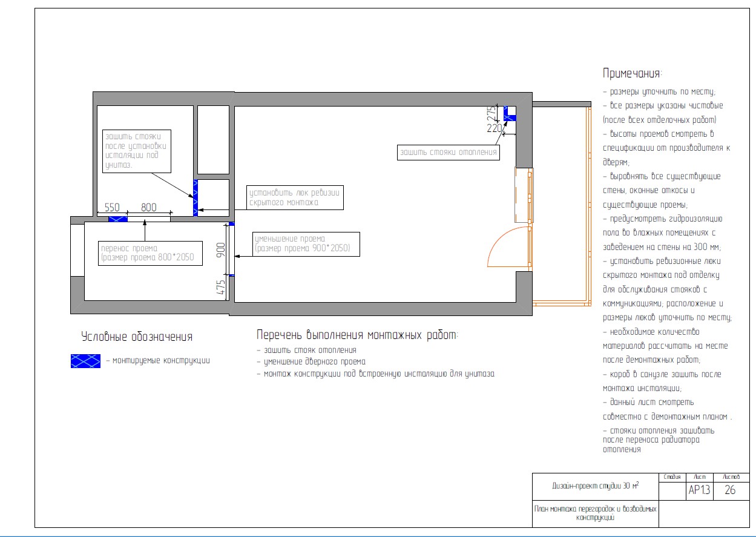Viewport: 756px width, 537px height.
Task: Click the "Примечания:" heading
Action: coord(633,74)
